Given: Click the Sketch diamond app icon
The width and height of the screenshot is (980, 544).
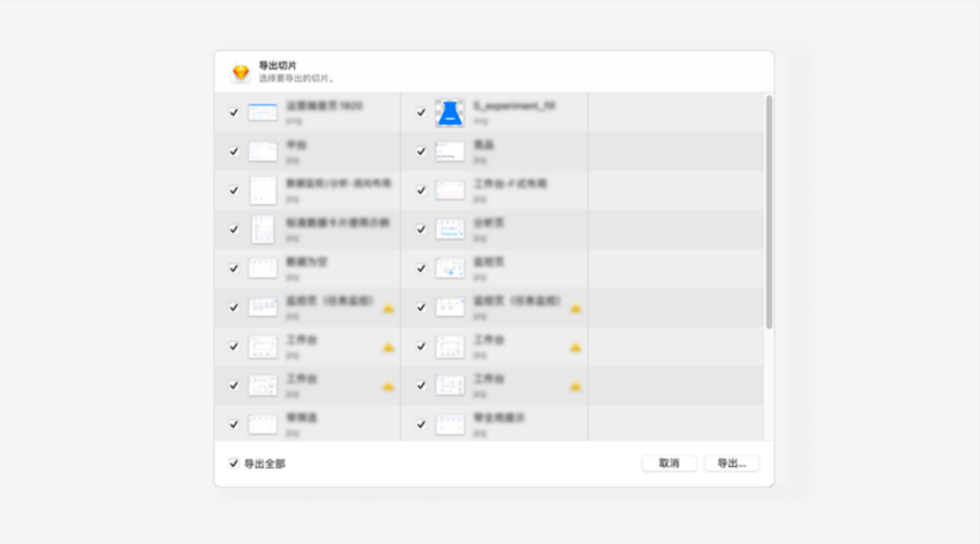Looking at the screenshot, I should point(240,73).
